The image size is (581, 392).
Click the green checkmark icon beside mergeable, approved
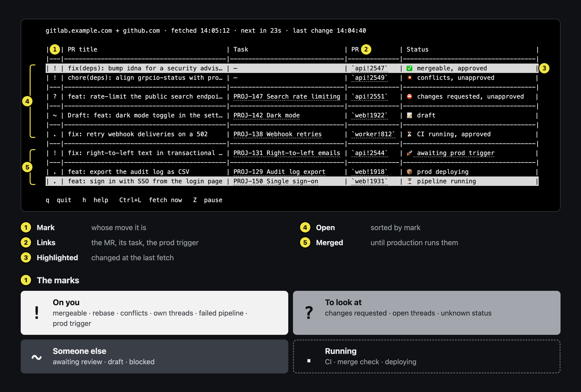click(409, 68)
